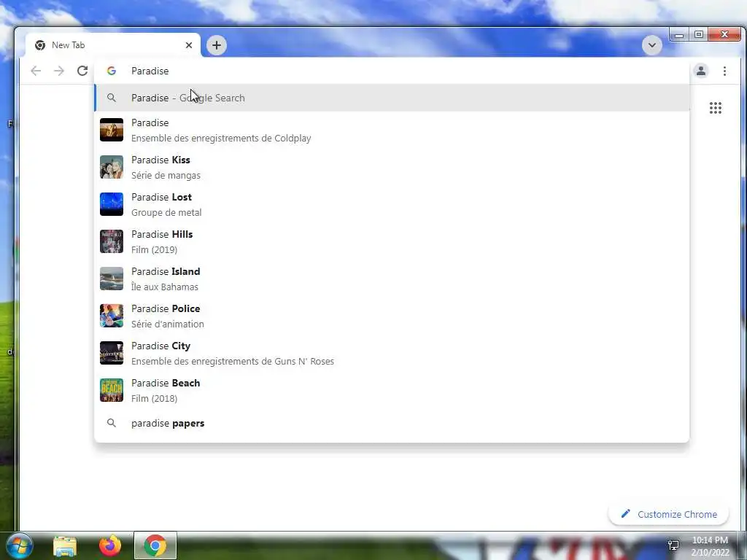Click the Paradise Kiss thumbnail

click(112, 167)
